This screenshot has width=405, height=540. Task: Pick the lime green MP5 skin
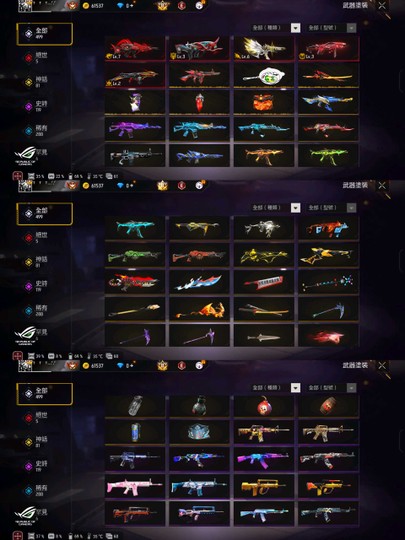[x=328, y=156]
